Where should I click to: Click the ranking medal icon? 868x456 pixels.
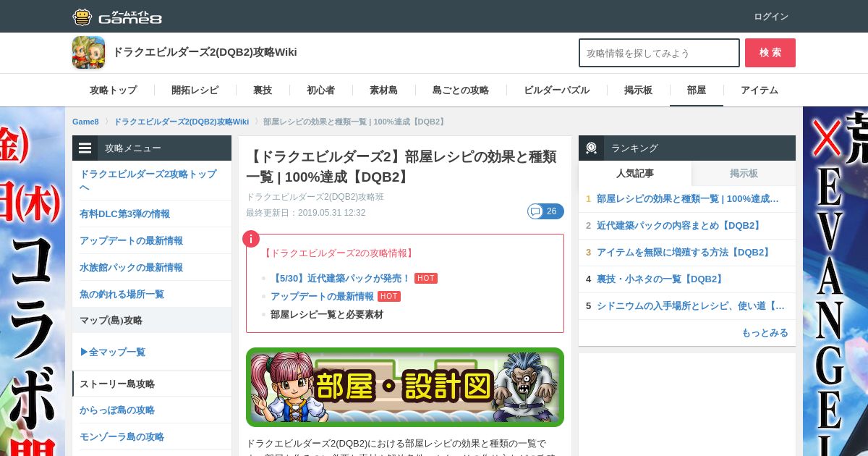[x=592, y=148]
